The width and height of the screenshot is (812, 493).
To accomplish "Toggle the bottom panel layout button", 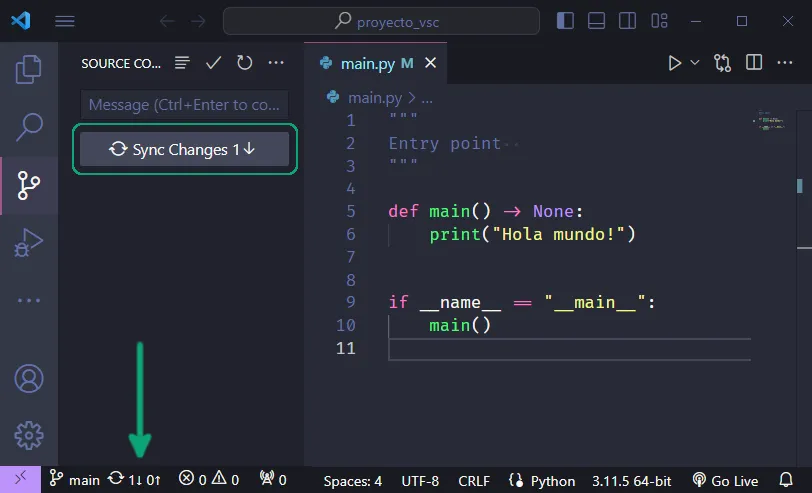I will tap(596, 21).
